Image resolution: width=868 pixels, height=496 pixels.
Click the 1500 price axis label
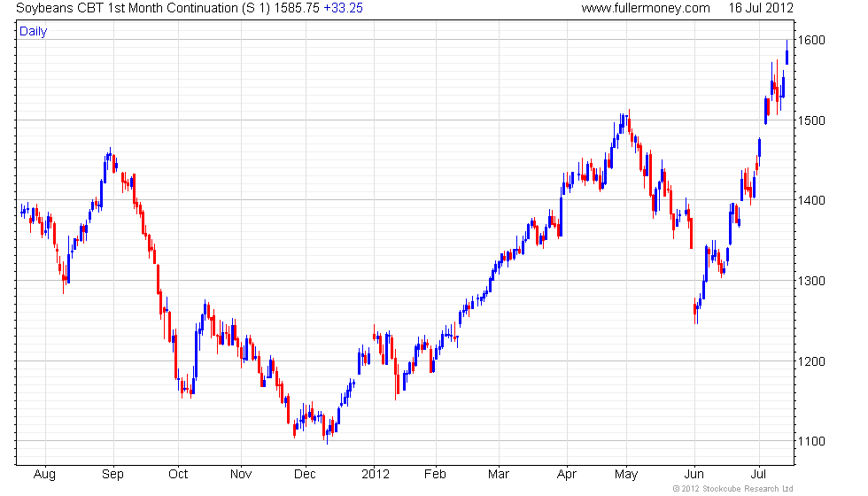click(x=811, y=120)
